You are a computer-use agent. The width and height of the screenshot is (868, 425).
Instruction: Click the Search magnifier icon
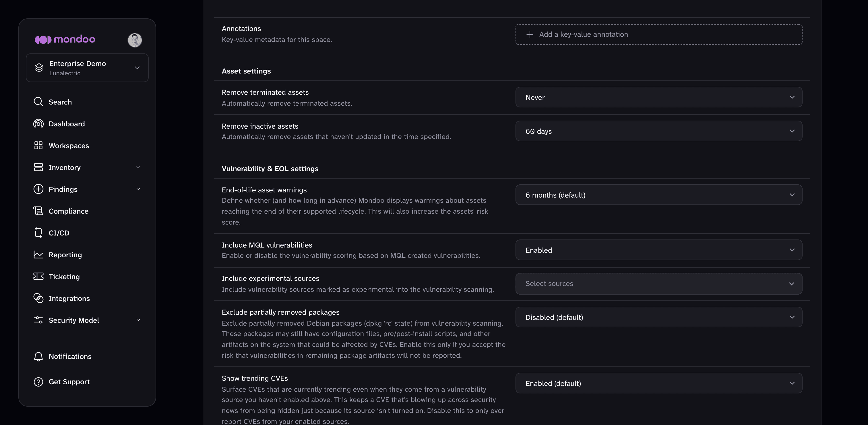point(38,102)
